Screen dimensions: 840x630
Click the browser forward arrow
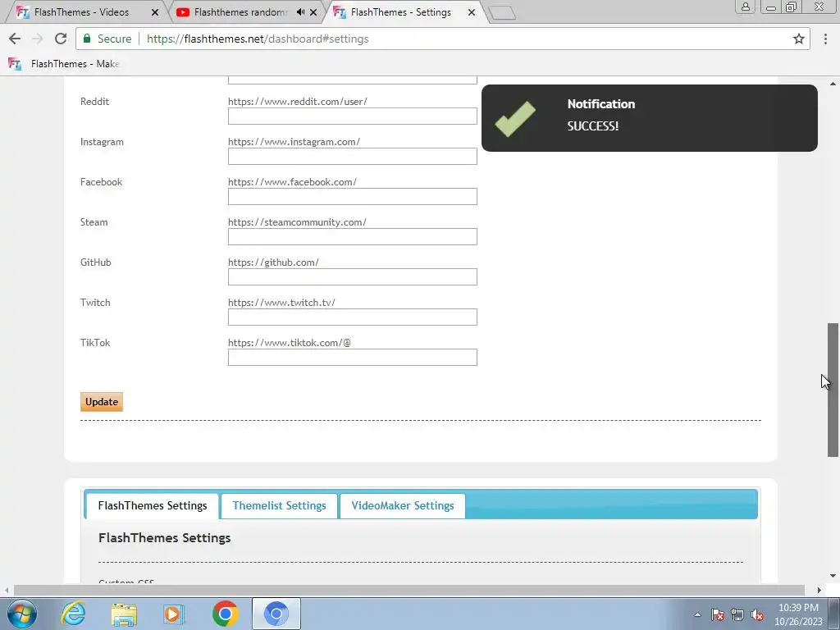point(37,39)
